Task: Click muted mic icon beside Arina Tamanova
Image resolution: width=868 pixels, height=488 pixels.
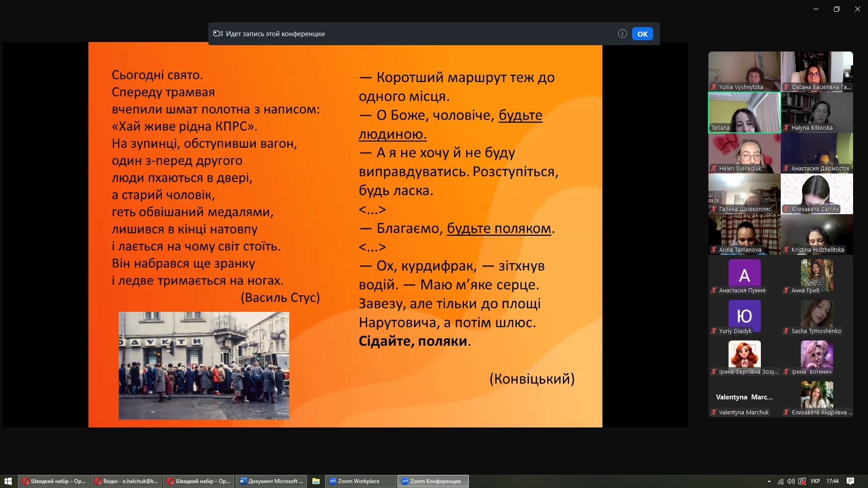Action: coord(714,250)
